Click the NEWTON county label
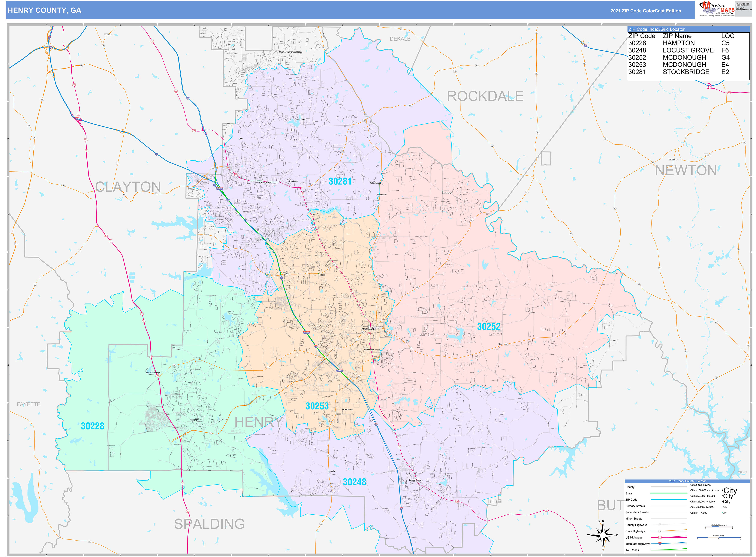 coord(686,171)
